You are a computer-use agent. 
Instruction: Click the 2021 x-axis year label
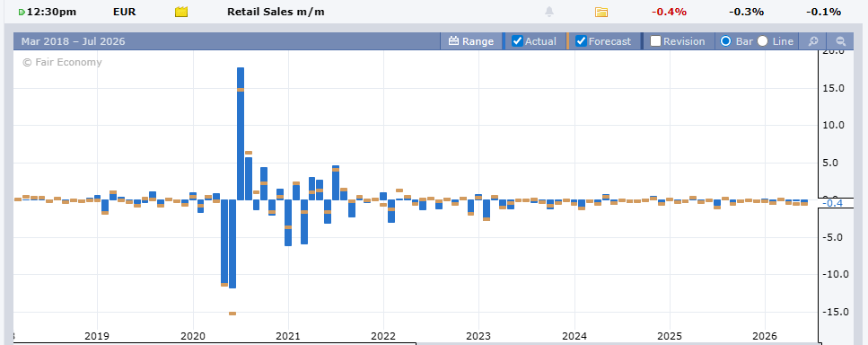click(x=288, y=336)
